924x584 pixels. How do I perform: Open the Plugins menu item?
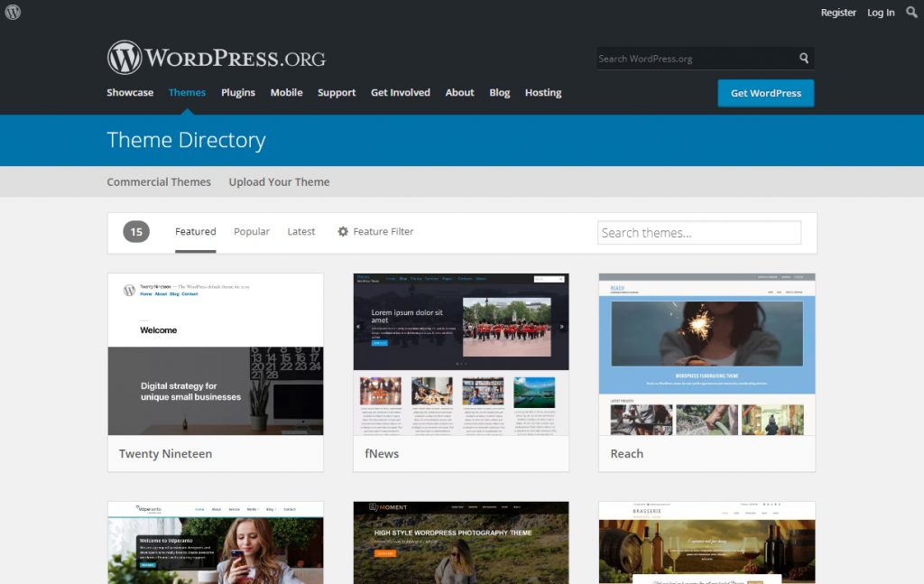(237, 92)
